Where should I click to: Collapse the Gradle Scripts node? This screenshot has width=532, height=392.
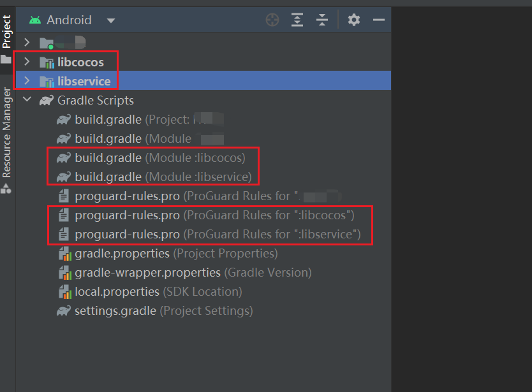click(x=26, y=100)
